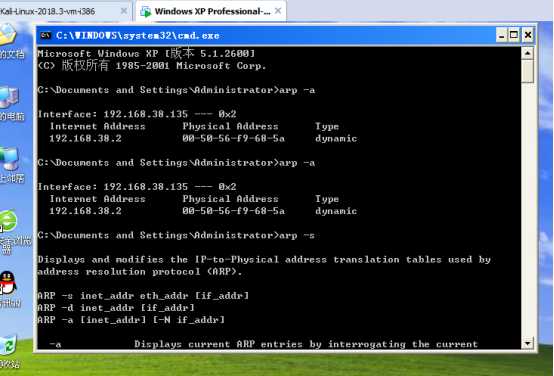Image resolution: width=554 pixels, height=376 pixels.
Task: Select the My Documents folder desktop icon
Action: pos(8,34)
